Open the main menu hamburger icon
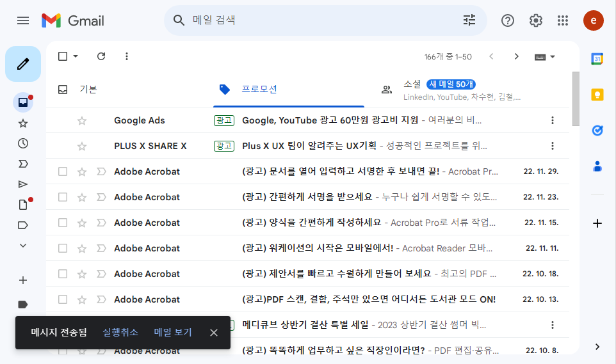 pyautogui.click(x=23, y=20)
